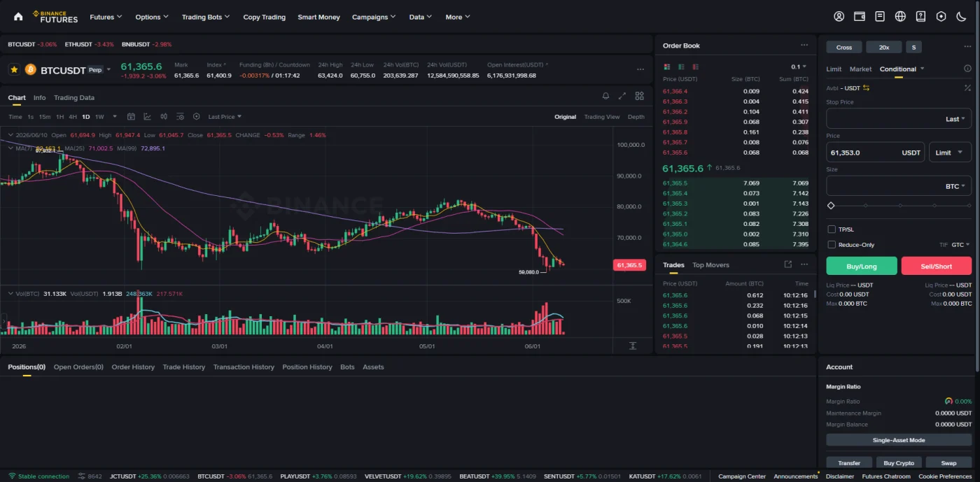Select the 4H chart interval

coord(73,117)
